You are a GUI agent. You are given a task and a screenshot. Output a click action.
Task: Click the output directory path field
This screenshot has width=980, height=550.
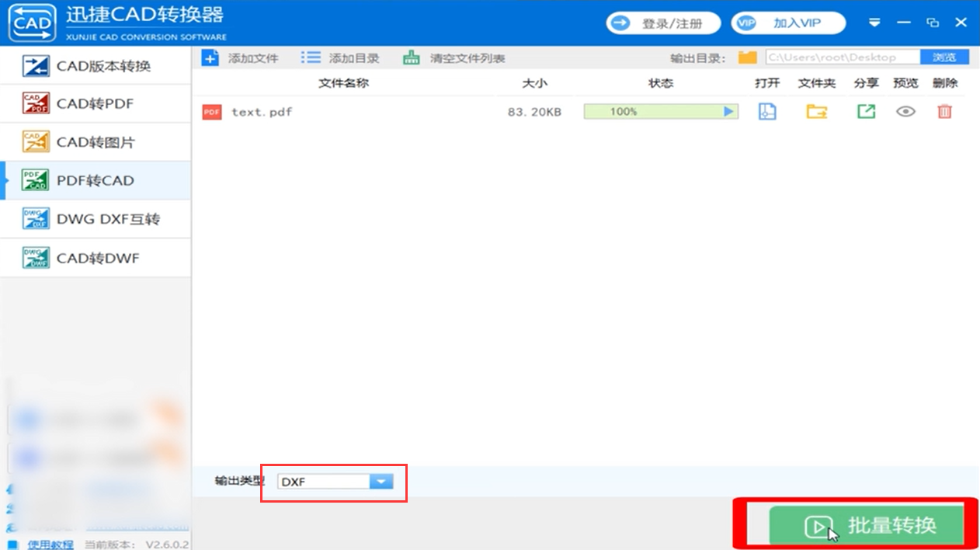(843, 57)
